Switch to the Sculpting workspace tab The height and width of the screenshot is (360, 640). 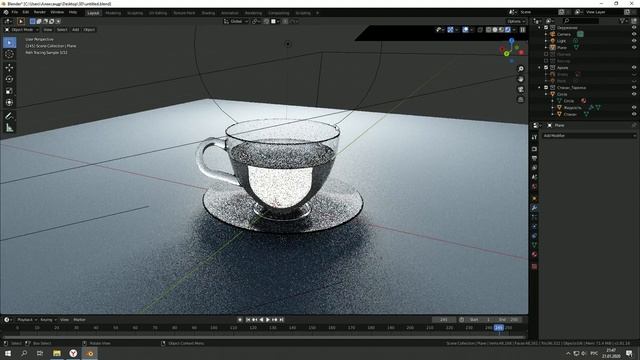click(135, 13)
